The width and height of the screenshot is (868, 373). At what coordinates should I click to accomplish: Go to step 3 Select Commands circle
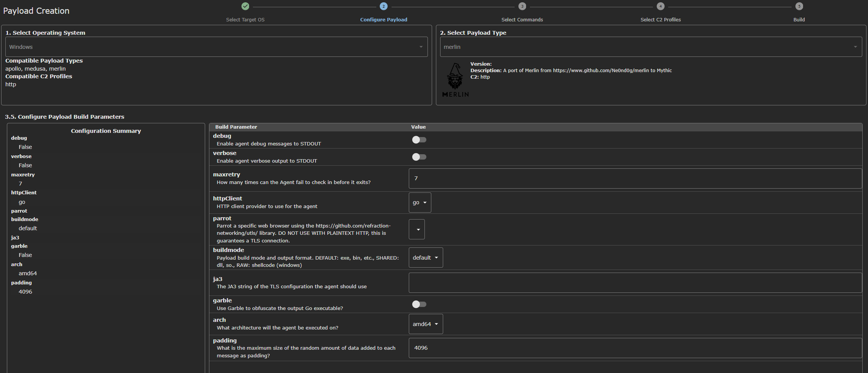click(x=522, y=6)
